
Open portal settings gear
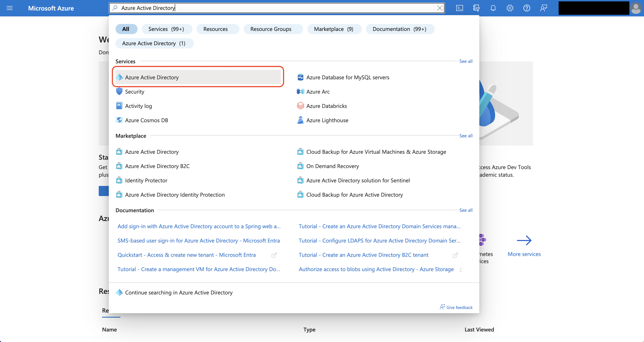click(x=510, y=8)
